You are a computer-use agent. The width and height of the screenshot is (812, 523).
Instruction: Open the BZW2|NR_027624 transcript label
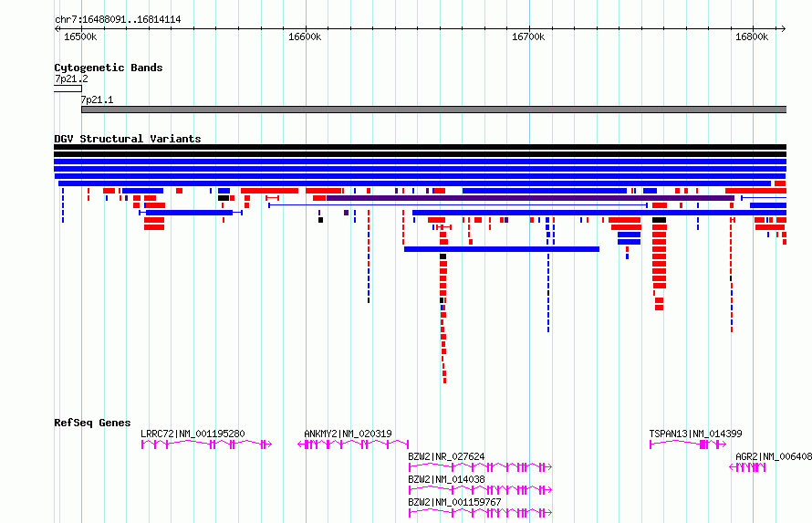point(446,456)
